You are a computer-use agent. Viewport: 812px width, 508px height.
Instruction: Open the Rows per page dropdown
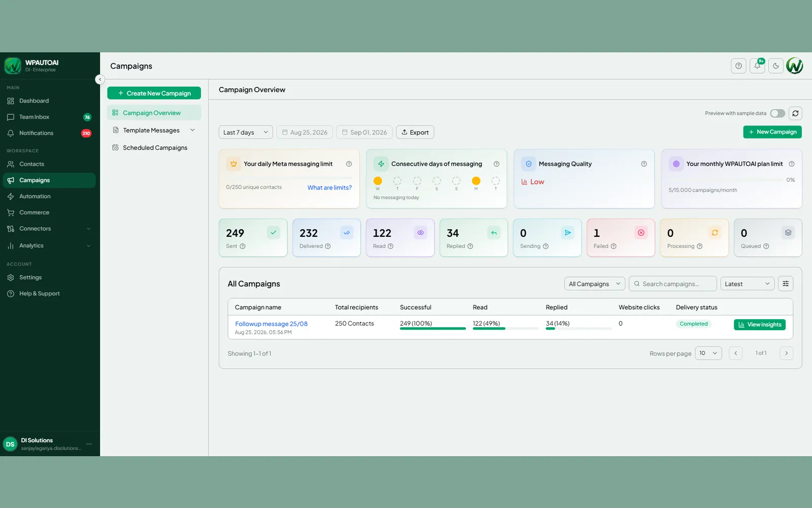click(x=708, y=353)
